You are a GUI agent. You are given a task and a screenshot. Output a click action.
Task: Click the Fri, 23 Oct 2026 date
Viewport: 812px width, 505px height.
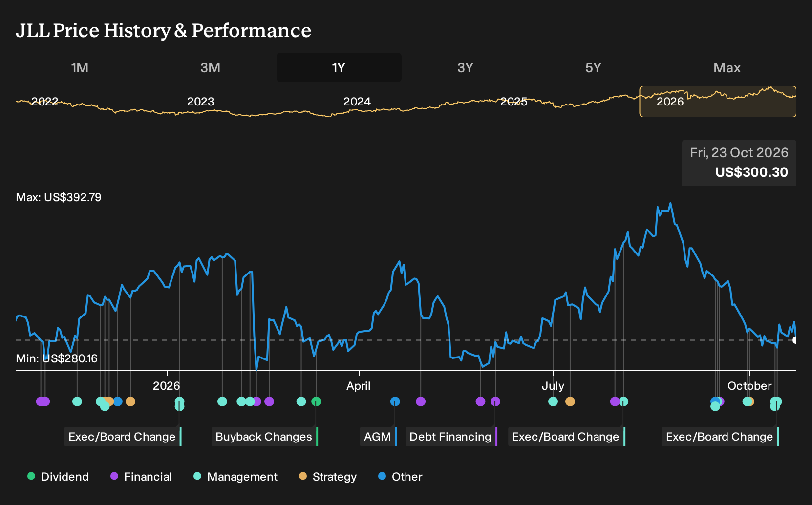[739, 153]
